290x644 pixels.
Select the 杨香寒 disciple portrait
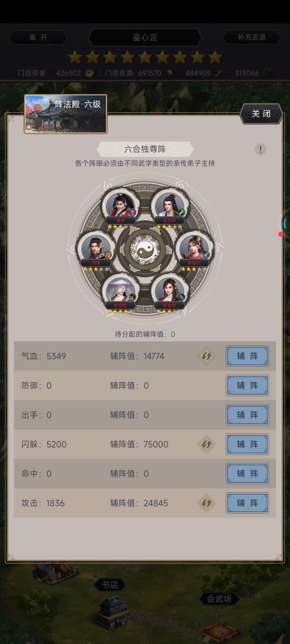(x=169, y=291)
